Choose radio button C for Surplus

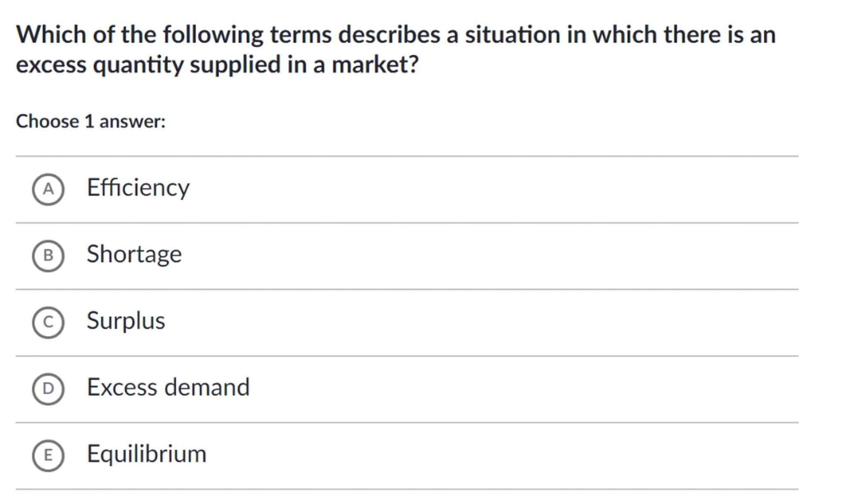(48, 322)
